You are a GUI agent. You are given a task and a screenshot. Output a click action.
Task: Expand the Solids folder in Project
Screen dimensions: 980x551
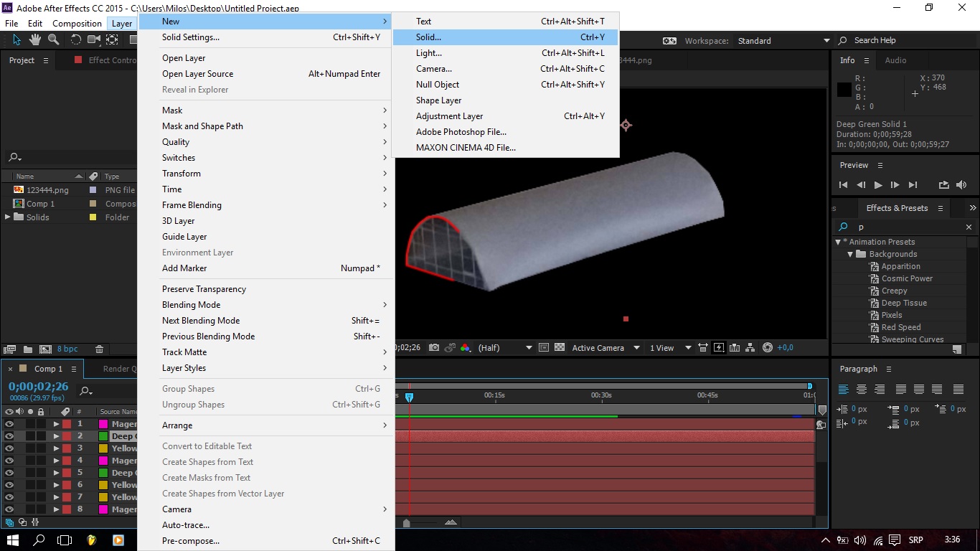point(8,217)
